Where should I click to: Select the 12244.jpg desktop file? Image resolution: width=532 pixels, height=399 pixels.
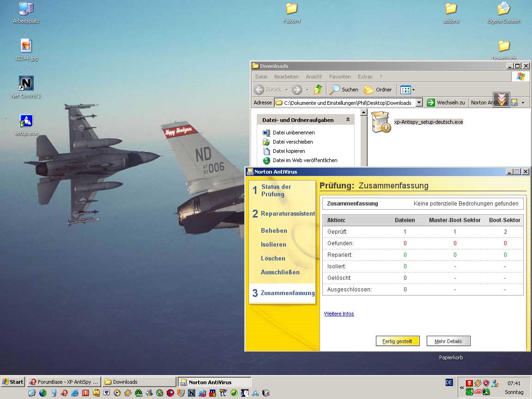pos(26,50)
